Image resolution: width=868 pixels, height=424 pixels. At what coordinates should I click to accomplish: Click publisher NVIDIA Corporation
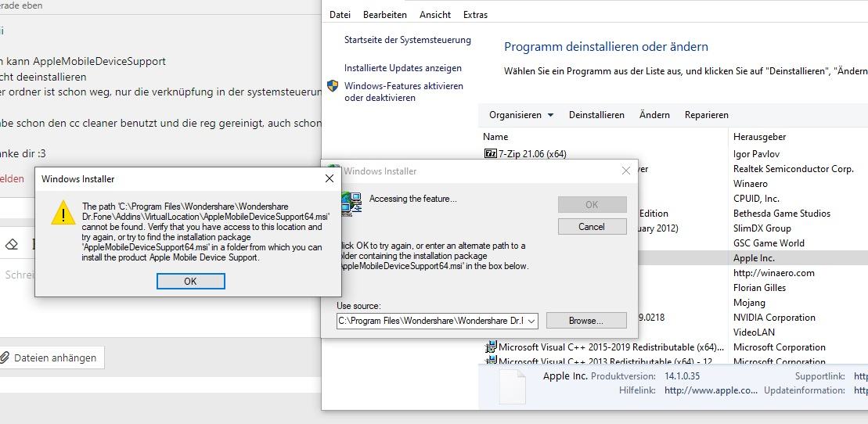(x=774, y=318)
